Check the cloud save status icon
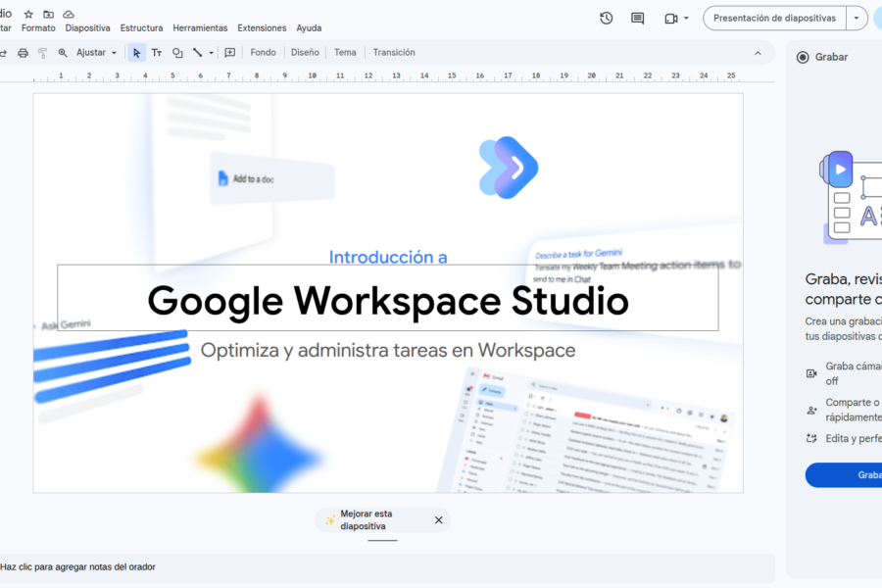Viewport: 882px width, 588px height. [x=68, y=14]
